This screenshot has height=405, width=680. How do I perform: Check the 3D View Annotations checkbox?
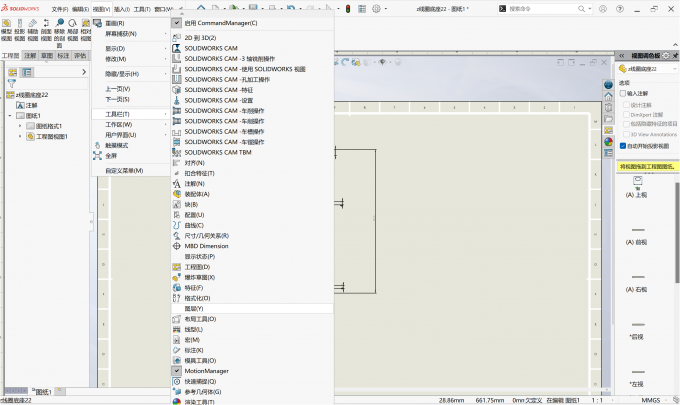pos(626,134)
